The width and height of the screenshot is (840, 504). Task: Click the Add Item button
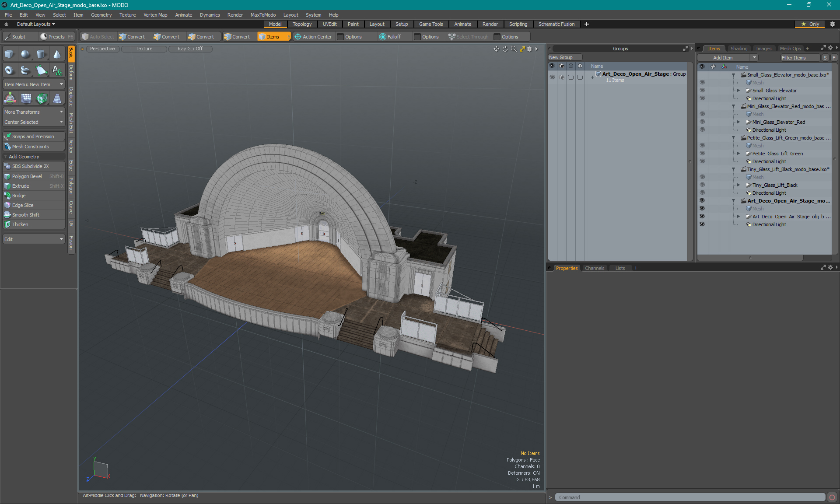pyautogui.click(x=724, y=58)
